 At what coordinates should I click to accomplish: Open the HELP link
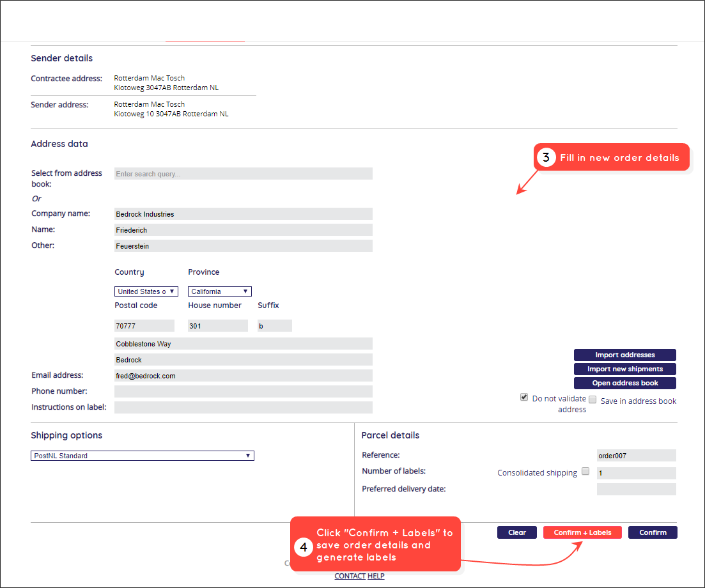376,576
